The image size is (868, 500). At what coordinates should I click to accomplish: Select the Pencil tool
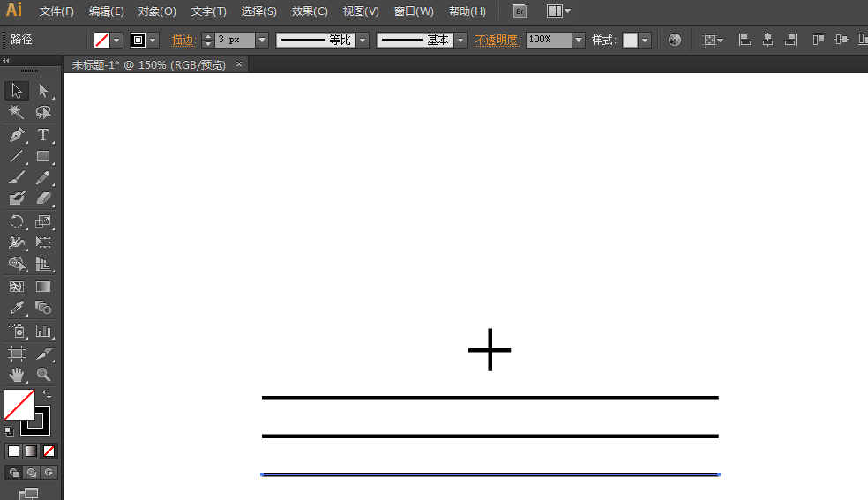(x=43, y=177)
